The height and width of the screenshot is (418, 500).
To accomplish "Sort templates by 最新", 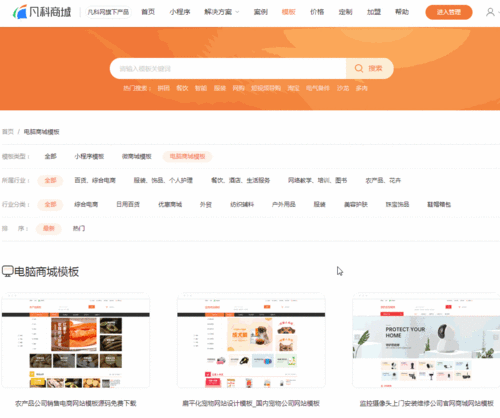I will 49,228.
